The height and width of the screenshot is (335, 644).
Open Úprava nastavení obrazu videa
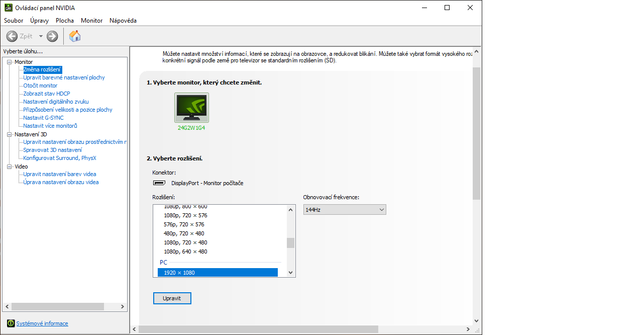61,182
